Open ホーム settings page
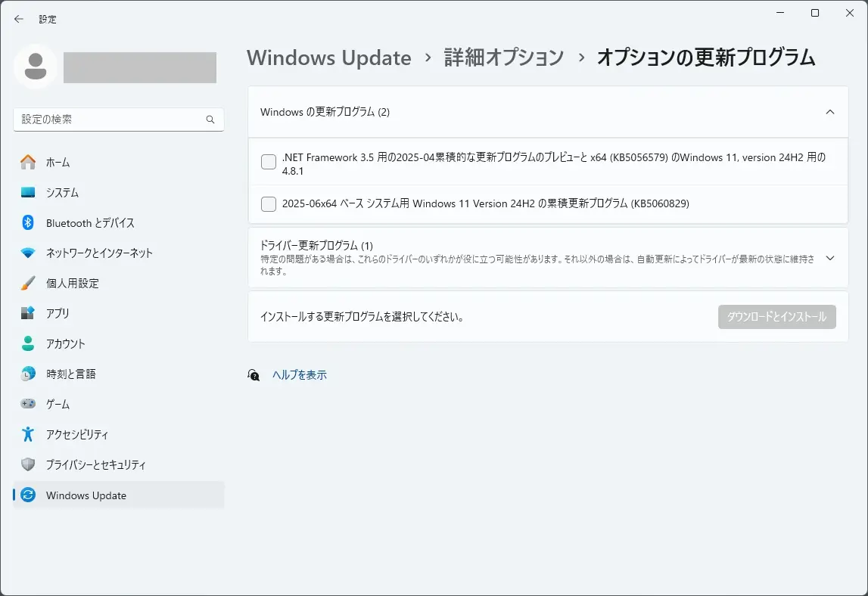This screenshot has height=596, width=868. tap(119, 162)
